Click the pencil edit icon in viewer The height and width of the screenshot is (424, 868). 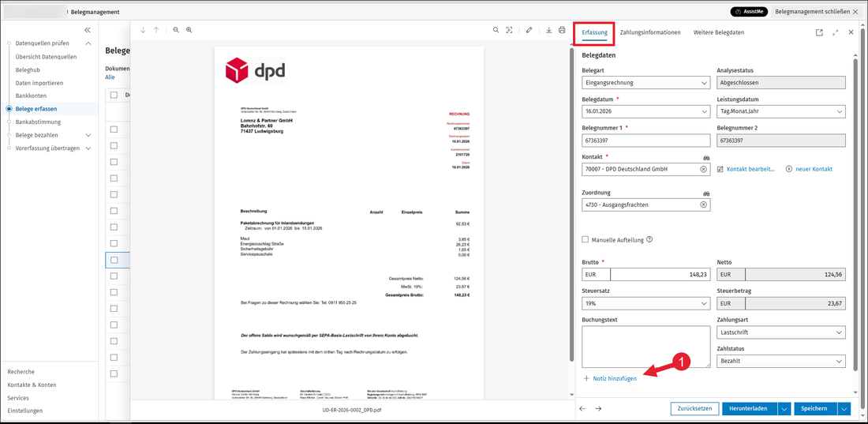pos(529,30)
